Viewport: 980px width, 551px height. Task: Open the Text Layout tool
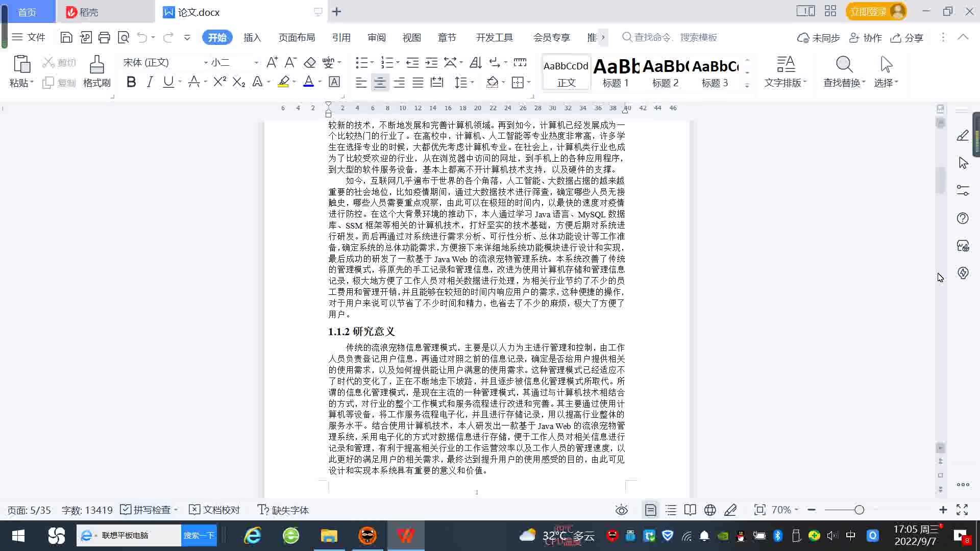tap(786, 72)
